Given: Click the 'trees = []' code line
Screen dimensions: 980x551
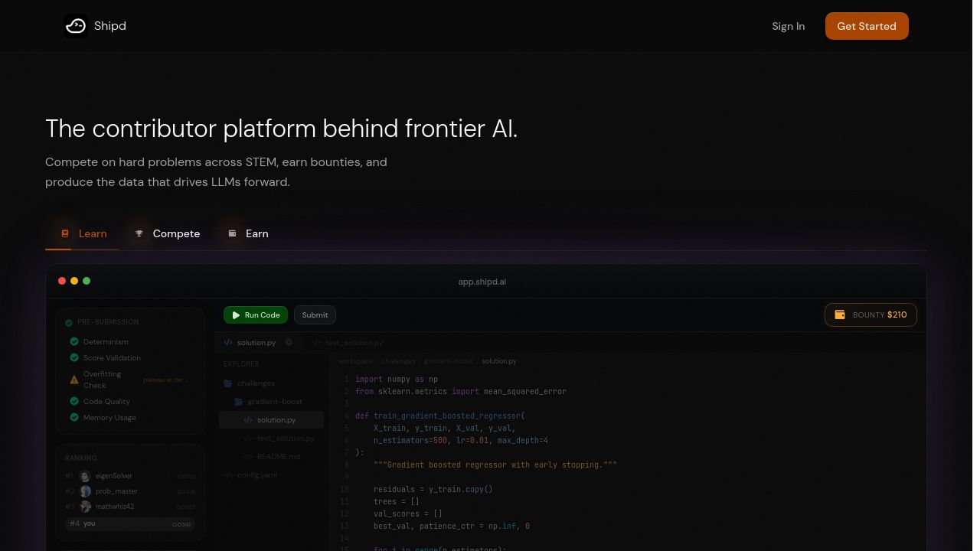Looking at the screenshot, I should tap(397, 501).
